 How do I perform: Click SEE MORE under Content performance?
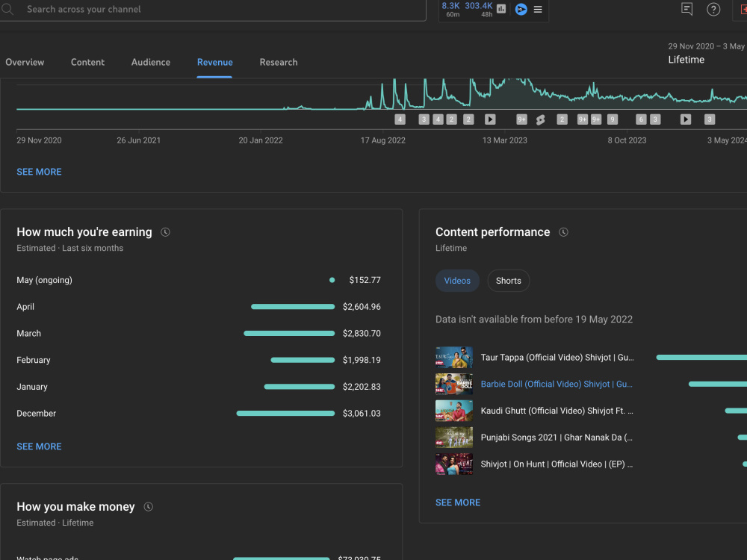[458, 503]
